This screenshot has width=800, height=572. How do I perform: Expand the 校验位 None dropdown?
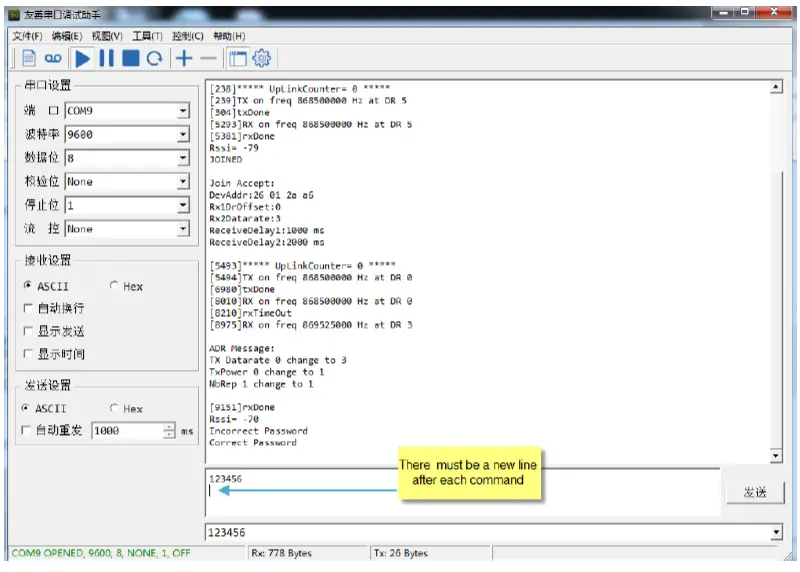[182, 182]
